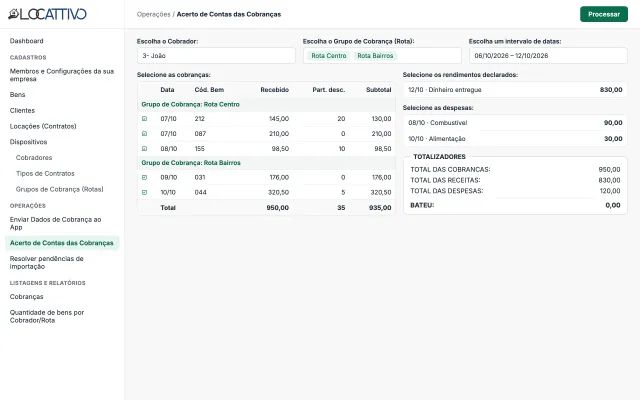Select the 12/10 Dinheiro entregue rendimento row

tap(515, 90)
